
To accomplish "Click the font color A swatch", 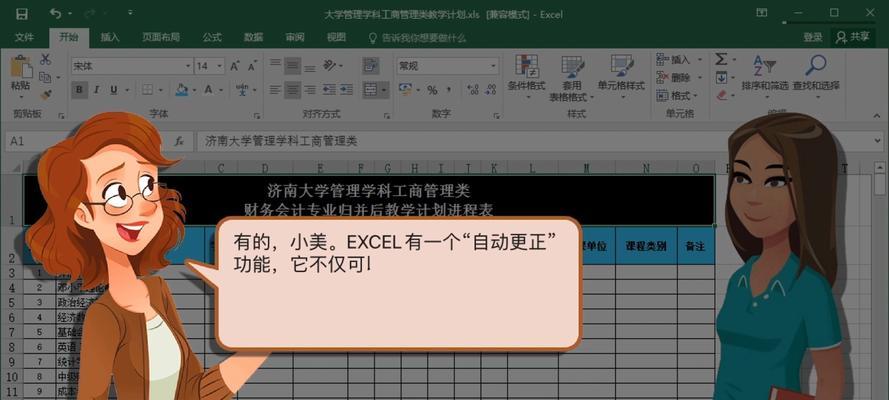I will coord(209,90).
